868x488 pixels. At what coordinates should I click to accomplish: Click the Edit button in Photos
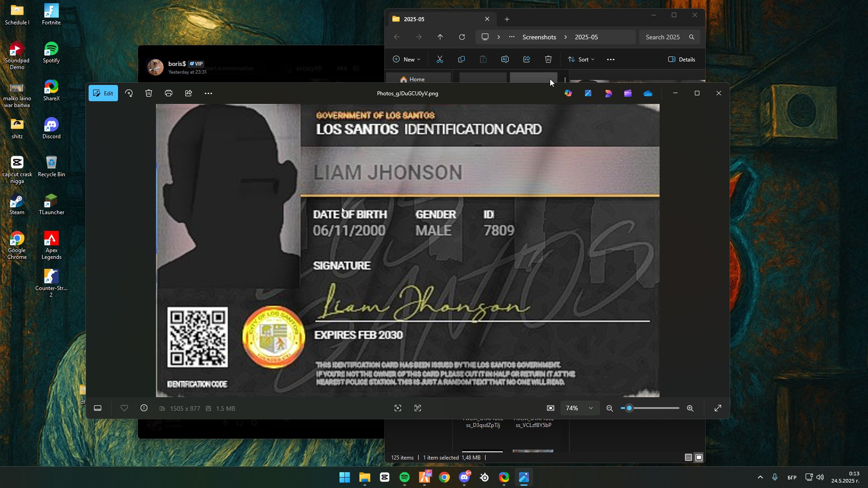[x=103, y=93]
